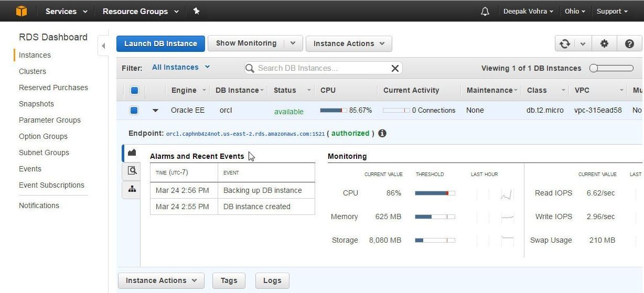Click the CPU 85.67% usage bar
Screen dimensions: 644x293
point(333,111)
